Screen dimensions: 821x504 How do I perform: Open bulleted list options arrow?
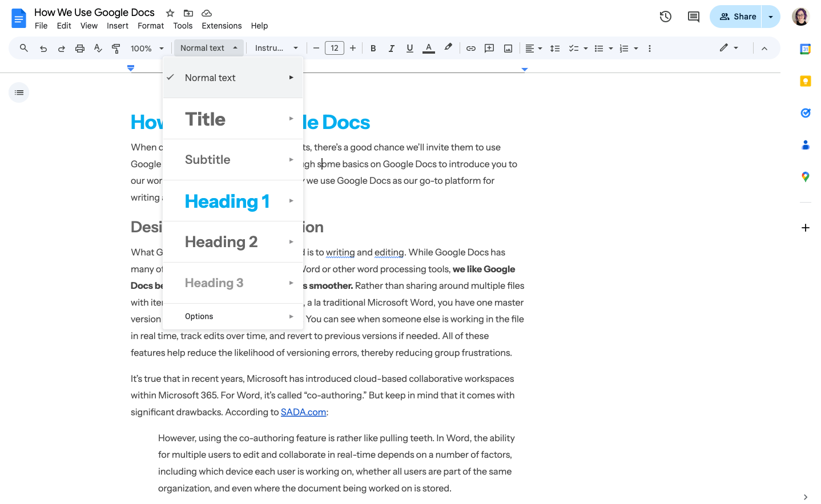point(611,49)
